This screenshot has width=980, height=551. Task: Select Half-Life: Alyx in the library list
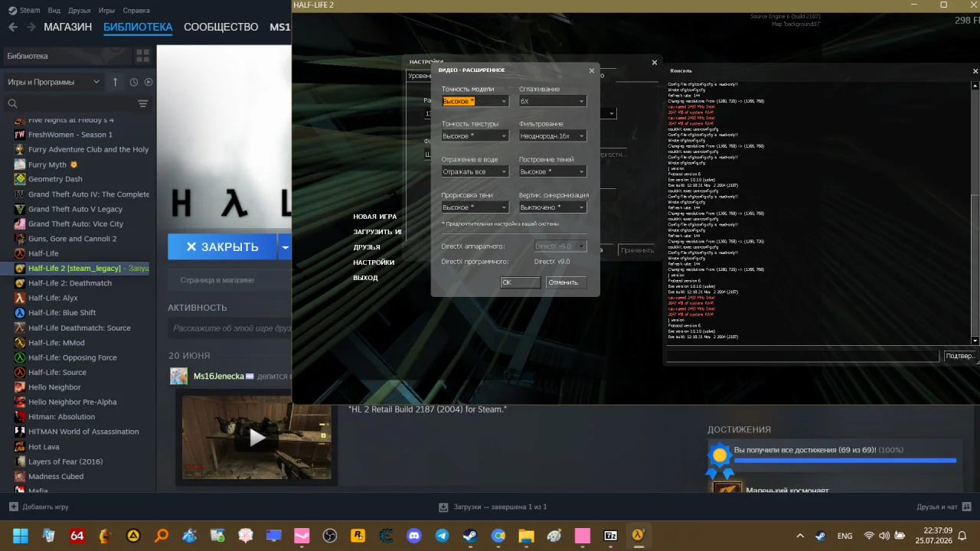[53, 298]
